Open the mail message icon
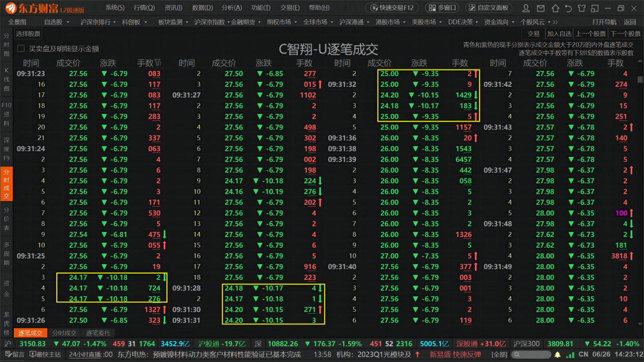 point(540,8)
